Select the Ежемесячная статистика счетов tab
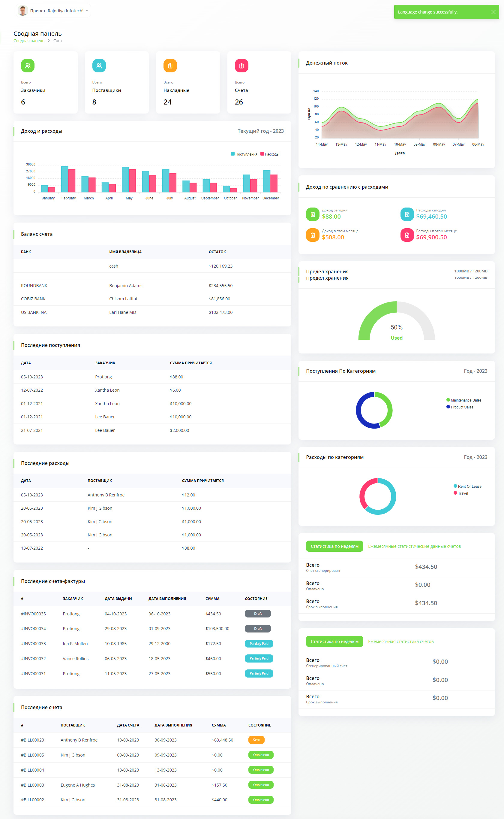 [x=401, y=641]
